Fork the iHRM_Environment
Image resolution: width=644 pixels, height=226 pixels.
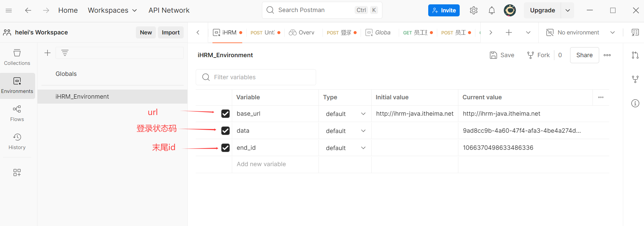click(x=538, y=55)
